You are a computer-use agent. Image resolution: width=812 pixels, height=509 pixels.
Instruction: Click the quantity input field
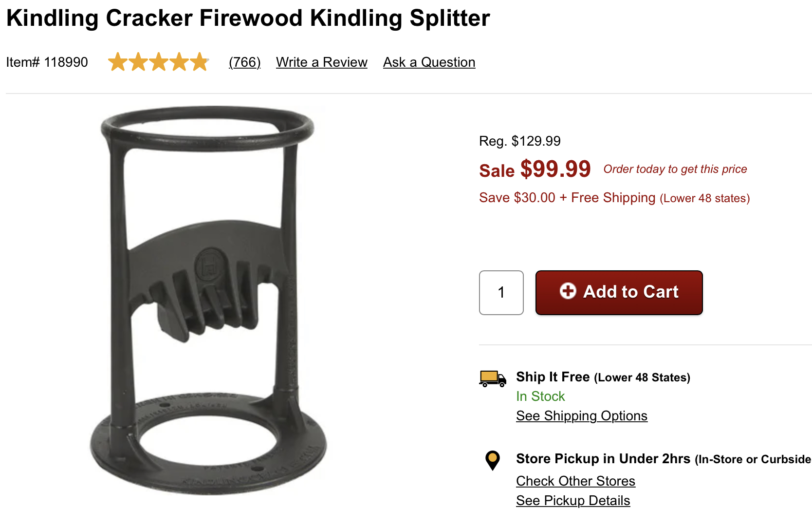[501, 293]
